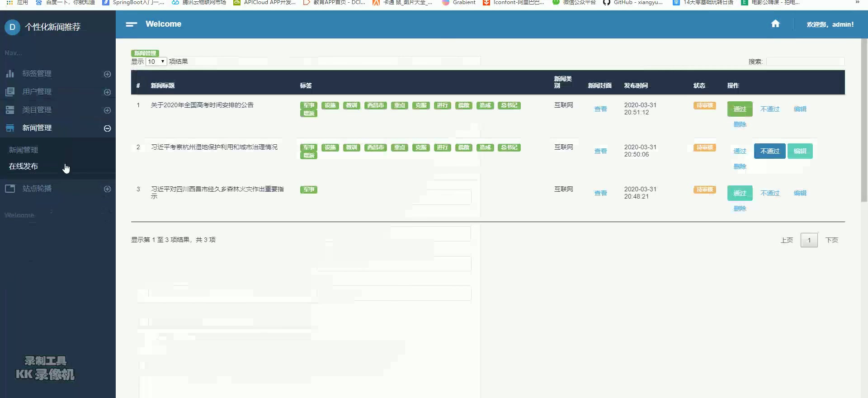The image size is (868, 398).
Task: Show more bookmarks with the » chevron
Action: [x=857, y=2]
